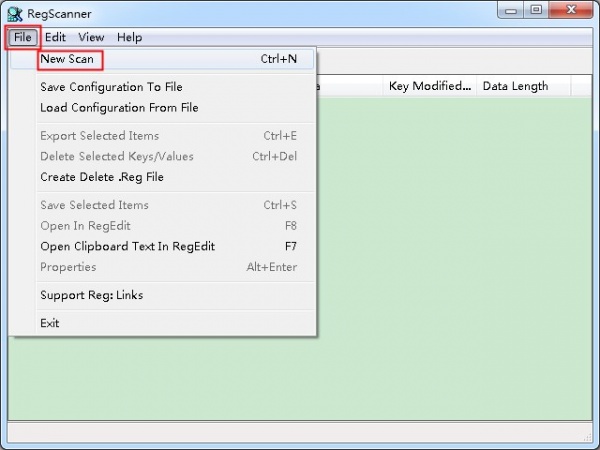Viewport: 600px width, 450px height.
Task: Close the RegScanner window
Action: point(571,10)
